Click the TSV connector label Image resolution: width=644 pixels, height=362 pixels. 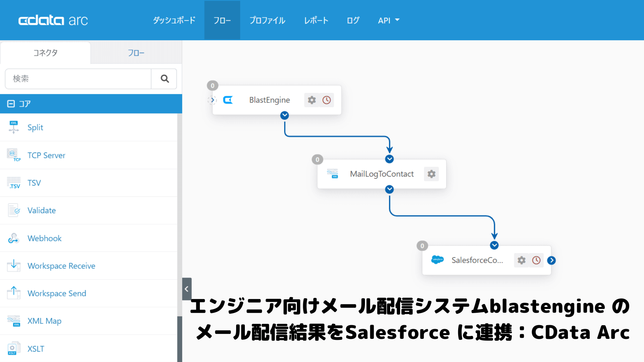[34, 183]
